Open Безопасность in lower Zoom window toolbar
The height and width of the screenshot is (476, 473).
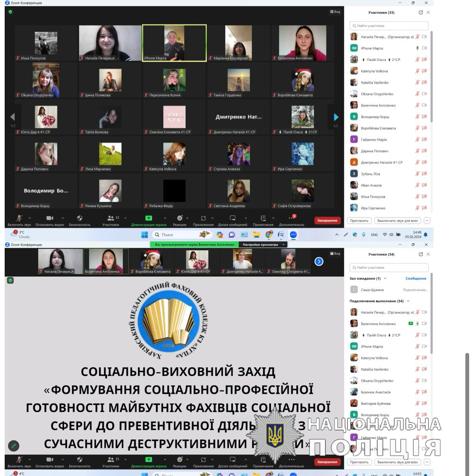[x=80, y=462]
